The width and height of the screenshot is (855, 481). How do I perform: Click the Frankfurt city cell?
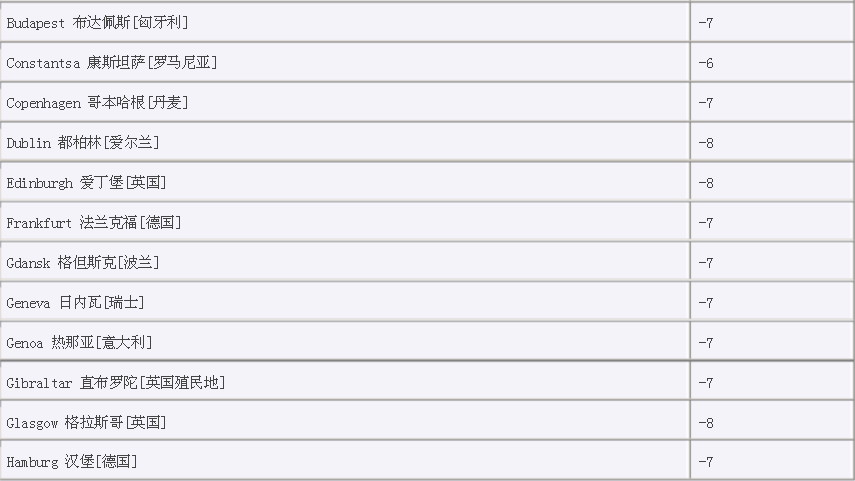(94, 222)
